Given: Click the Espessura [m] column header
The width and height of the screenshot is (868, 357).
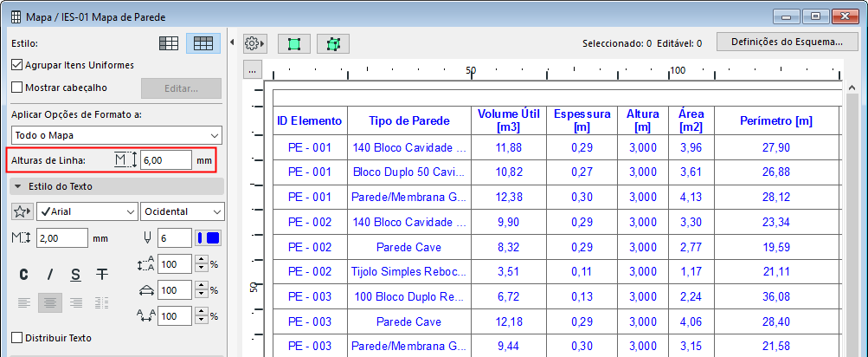Looking at the screenshot, I should click(x=582, y=120).
